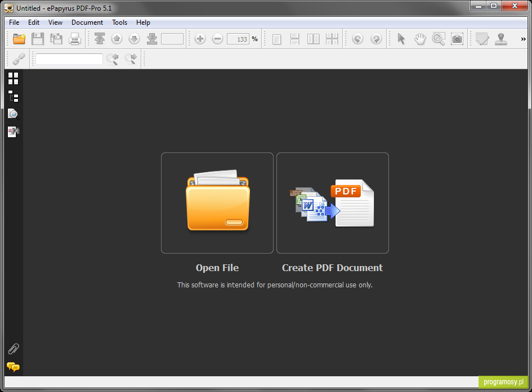This screenshot has width=532, height=392.
Task: Open the File menu
Action: pos(14,22)
